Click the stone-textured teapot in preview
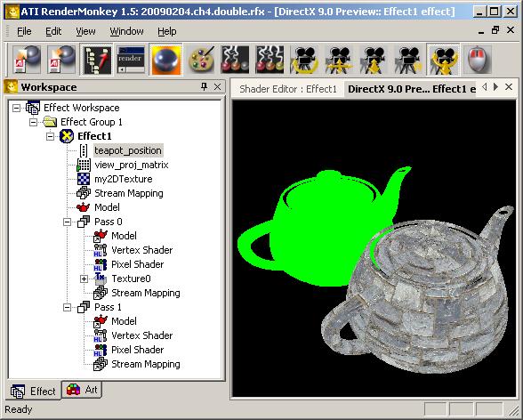The image size is (523, 420). 430,300
